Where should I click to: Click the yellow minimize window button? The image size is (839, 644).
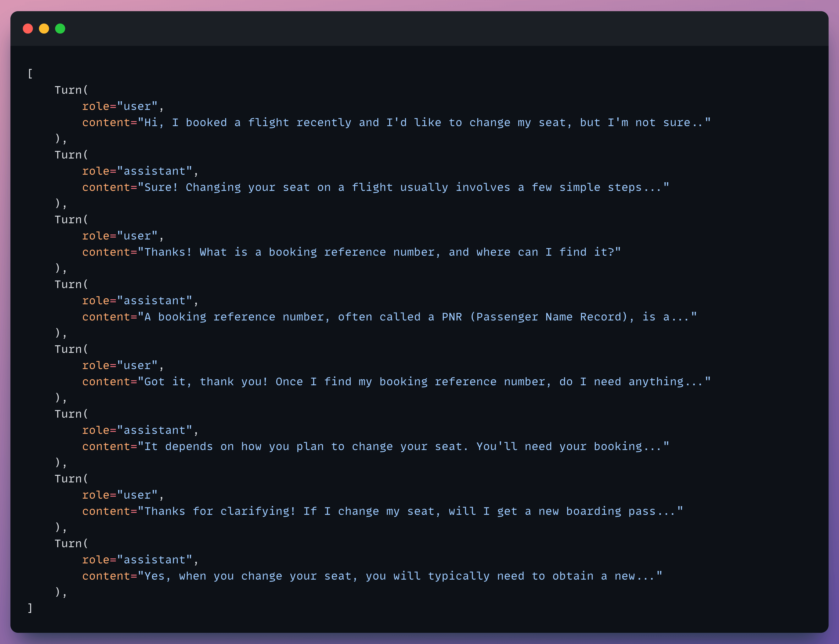pos(44,29)
